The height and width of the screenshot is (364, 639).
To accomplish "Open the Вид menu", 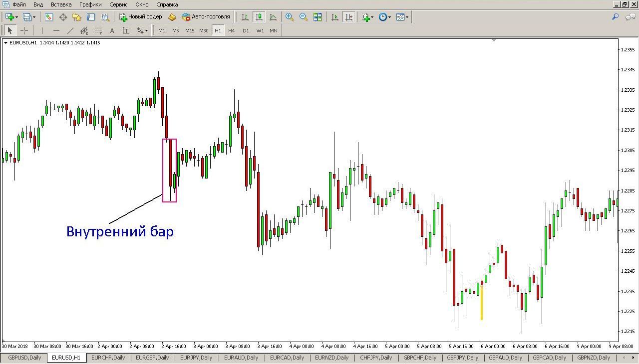I will click(38, 4).
